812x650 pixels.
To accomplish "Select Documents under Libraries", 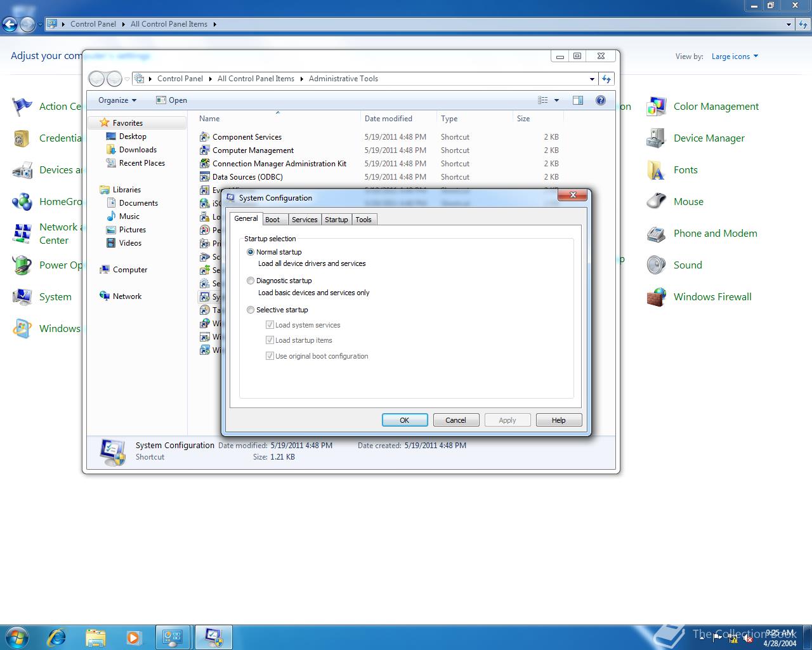I will (x=138, y=203).
